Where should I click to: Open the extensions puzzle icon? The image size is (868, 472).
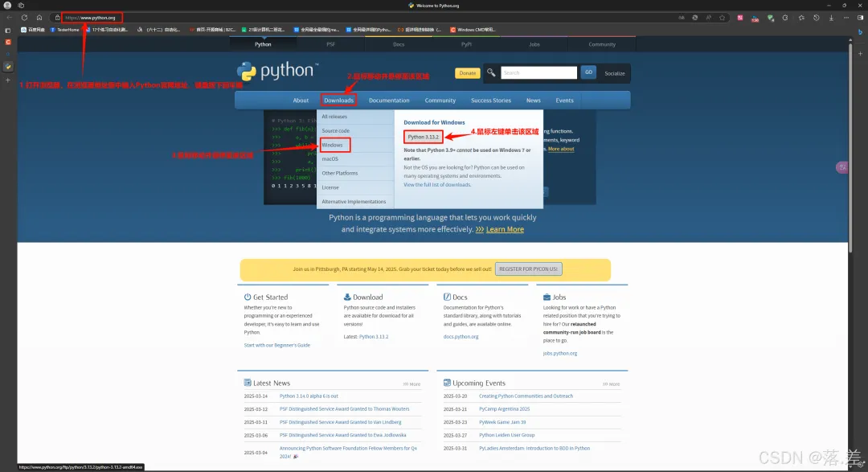pos(785,18)
